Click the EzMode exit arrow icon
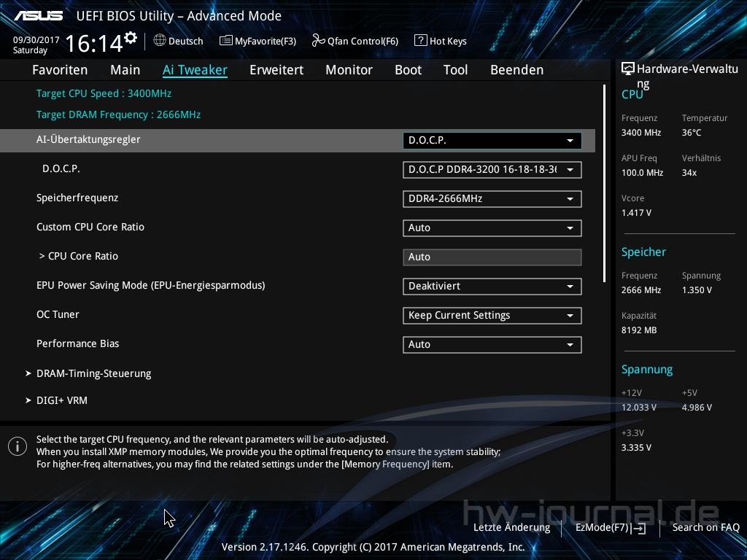The image size is (747, 560). click(639, 528)
